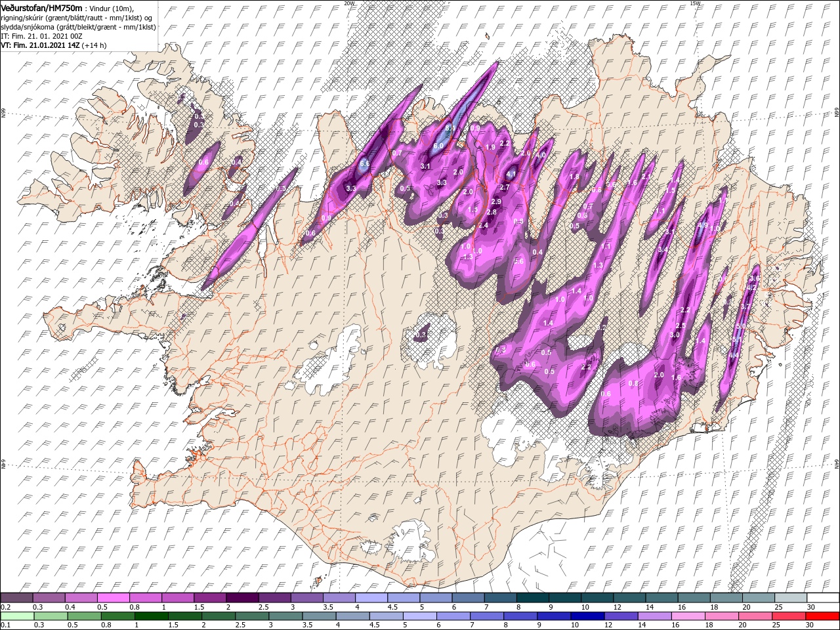Click the '5.6' precipitation value on the map
The image size is (840, 630).
518,261
